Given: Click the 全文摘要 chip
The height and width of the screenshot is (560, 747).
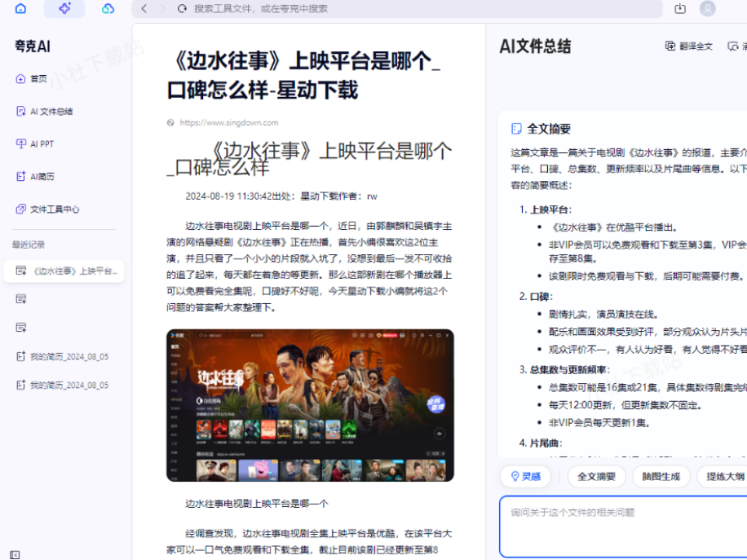Looking at the screenshot, I should click(596, 476).
